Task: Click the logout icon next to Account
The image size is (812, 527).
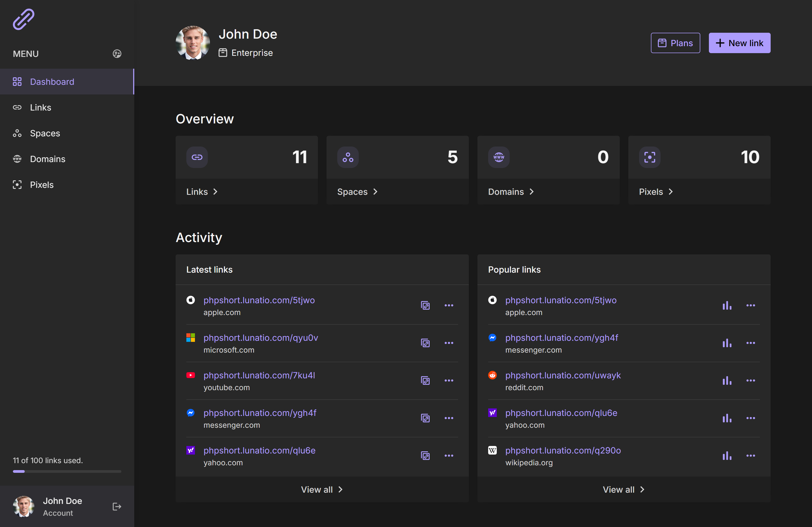Action: (117, 507)
